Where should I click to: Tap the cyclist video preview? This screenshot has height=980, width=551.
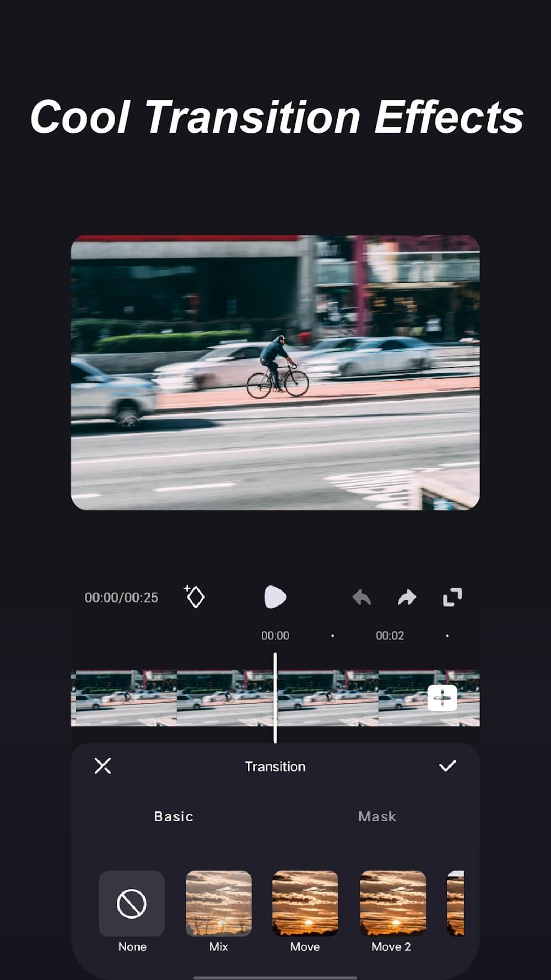(275, 373)
